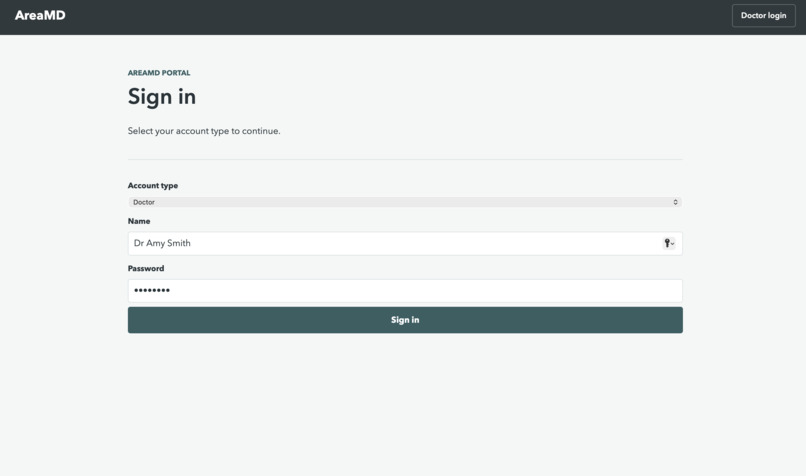This screenshot has height=476, width=806.
Task: Click the 'AREAMD PORTAL' label text
Action: [x=159, y=73]
